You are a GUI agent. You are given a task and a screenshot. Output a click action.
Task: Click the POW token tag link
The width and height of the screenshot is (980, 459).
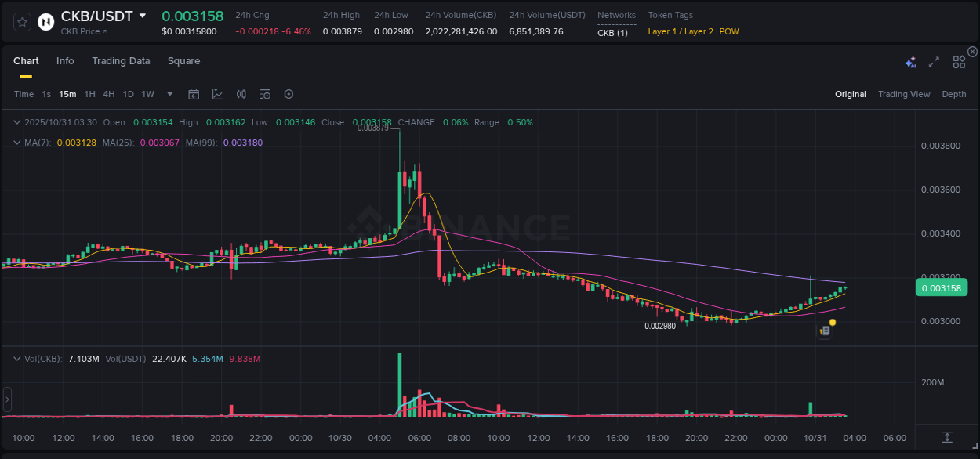pos(727,31)
